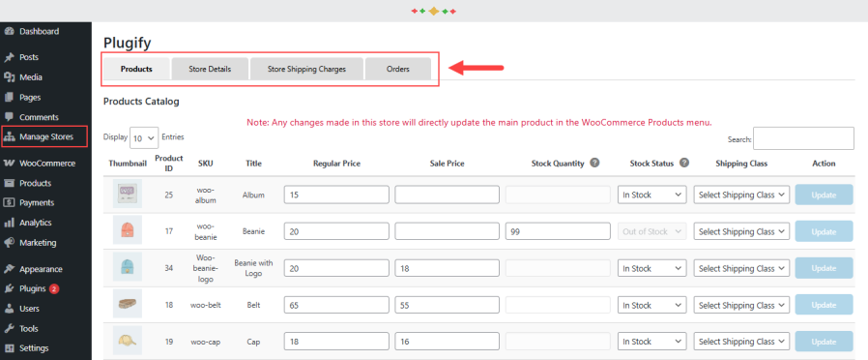The image size is (868, 360).
Task: Click the Analytics bar chart icon
Action: pyautogui.click(x=9, y=223)
